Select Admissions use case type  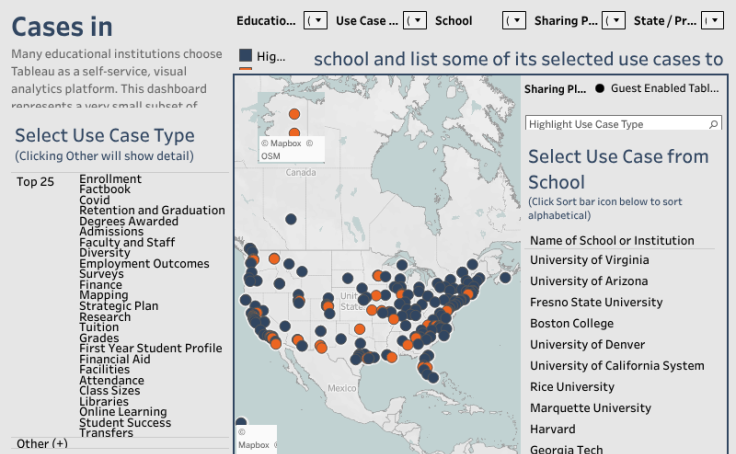111,231
